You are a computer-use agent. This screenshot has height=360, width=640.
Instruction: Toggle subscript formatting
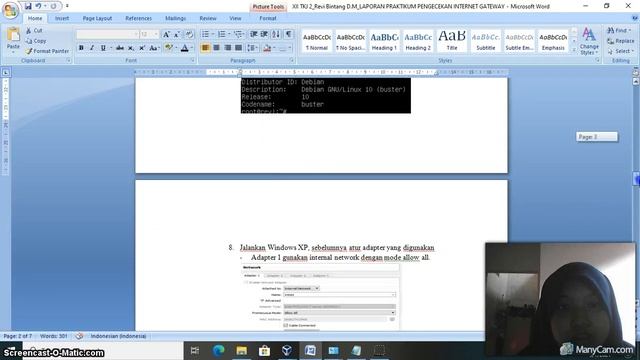tap(131, 48)
